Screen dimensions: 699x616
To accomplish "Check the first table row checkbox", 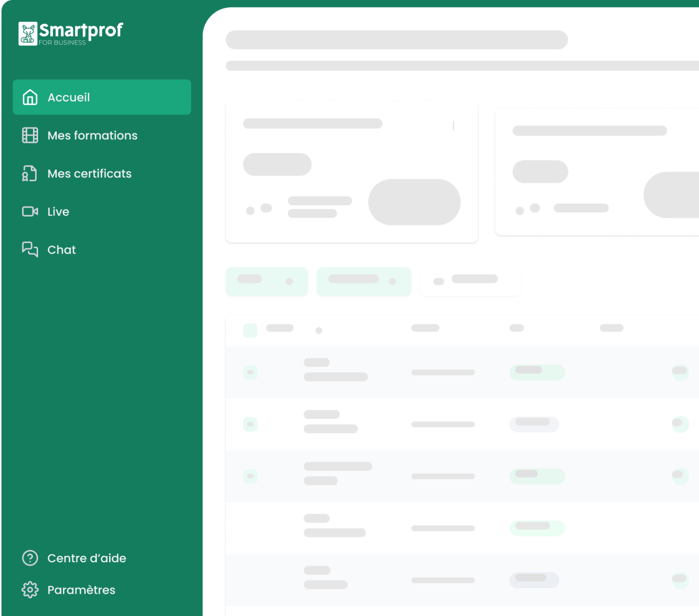I will (250, 371).
